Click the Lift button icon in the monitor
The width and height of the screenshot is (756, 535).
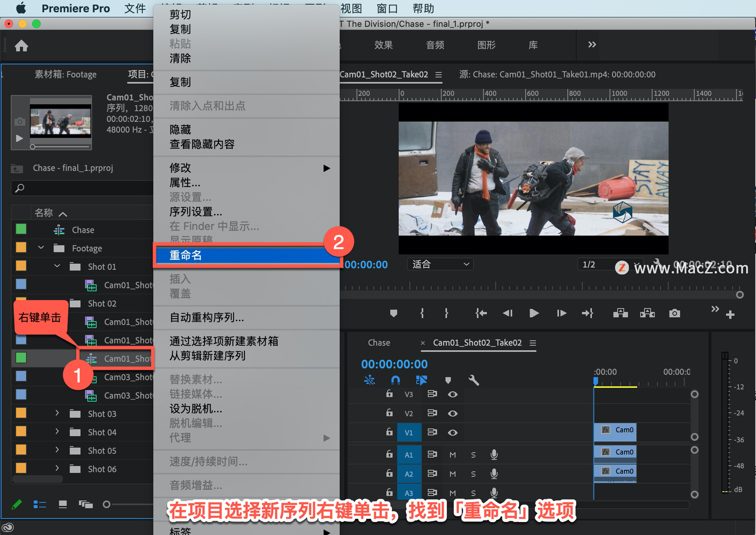(620, 313)
